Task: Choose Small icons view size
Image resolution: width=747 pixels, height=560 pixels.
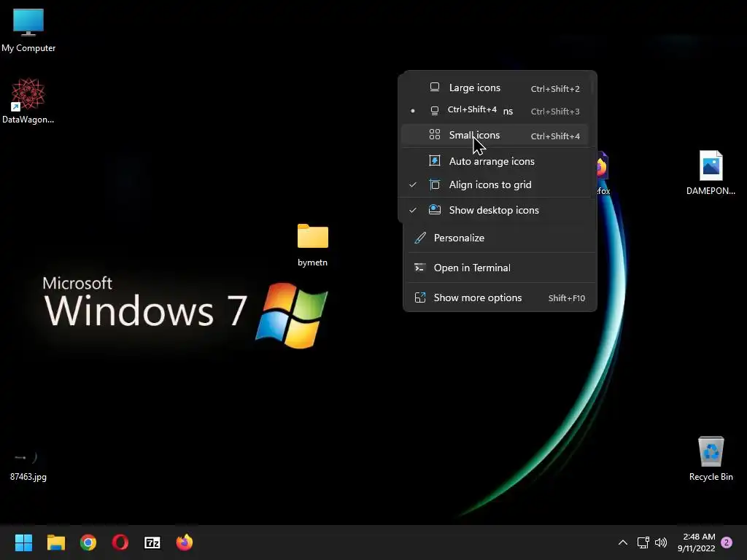Action: 495,135
